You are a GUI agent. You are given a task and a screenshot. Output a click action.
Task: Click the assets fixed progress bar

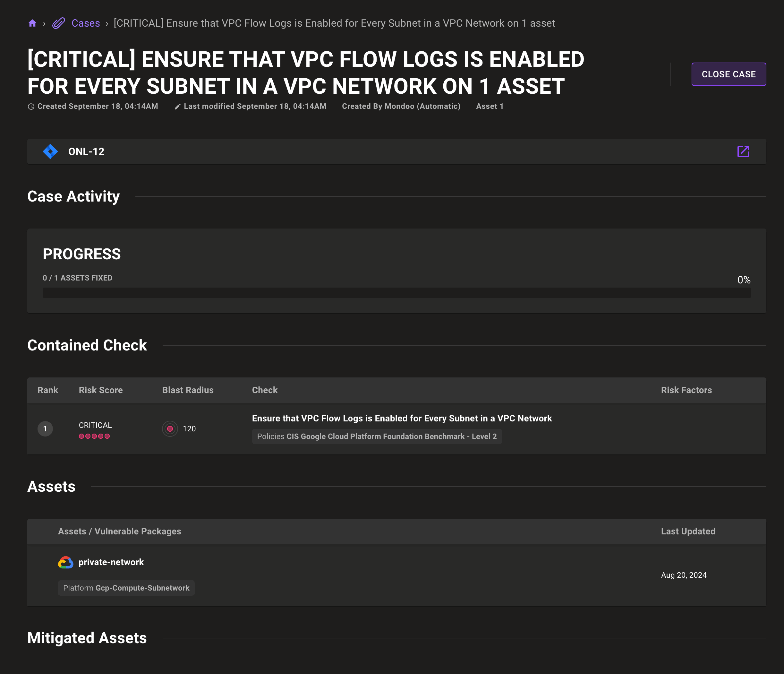tap(396, 293)
